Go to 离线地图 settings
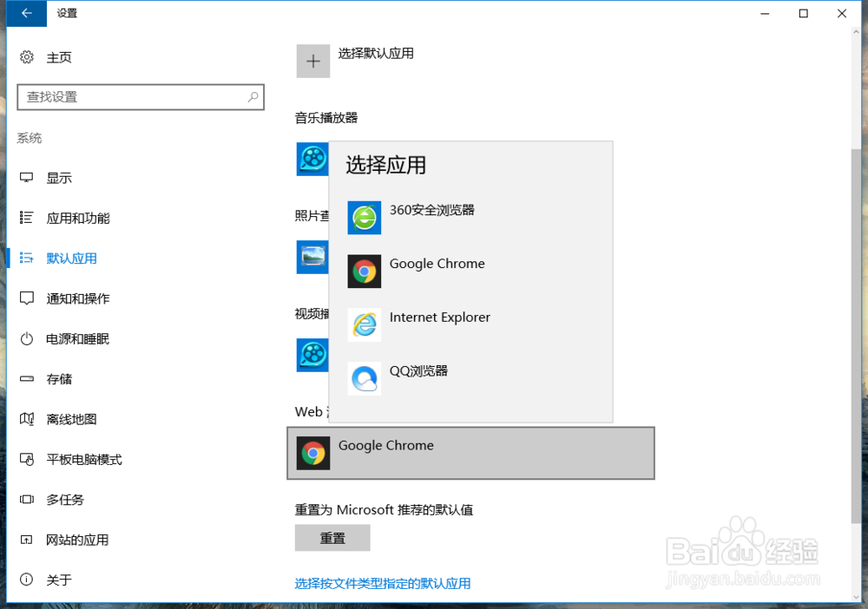This screenshot has width=868, height=609. pyautogui.click(x=72, y=419)
